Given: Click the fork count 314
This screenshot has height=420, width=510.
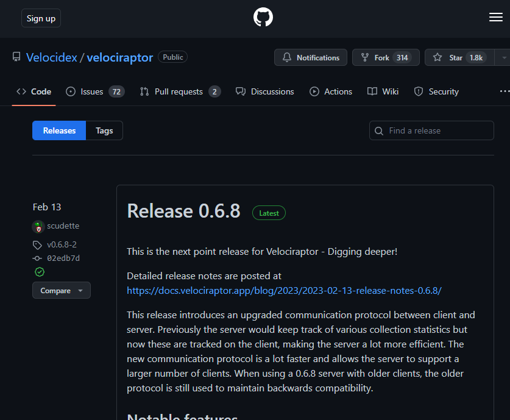Looking at the screenshot, I should [402, 57].
